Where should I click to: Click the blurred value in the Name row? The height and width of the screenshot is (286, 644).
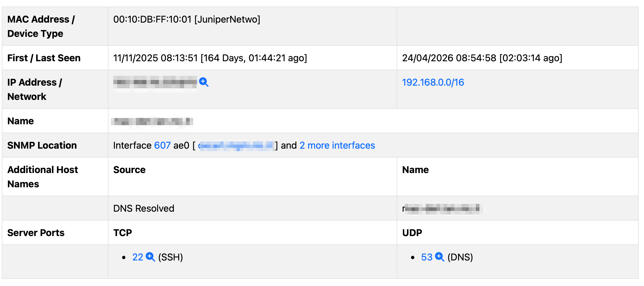[x=152, y=121]
